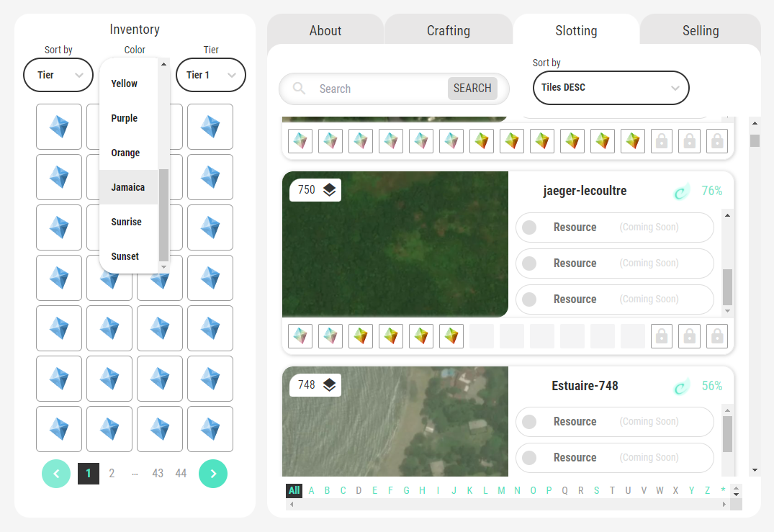Choose Purple from the Color dropdown list
The height and width of the screenshot is (532, 774).
click(128, 118)
